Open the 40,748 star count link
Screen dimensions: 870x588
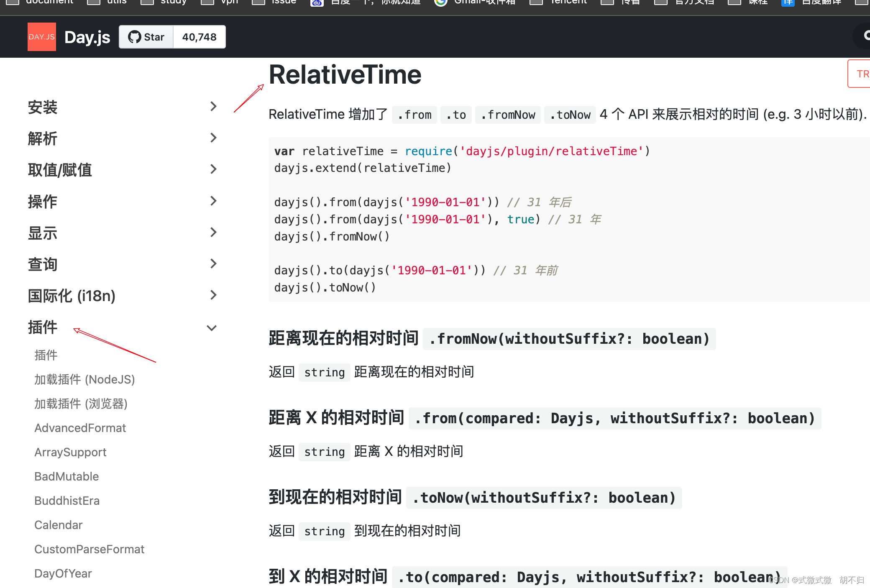(199, 37)
